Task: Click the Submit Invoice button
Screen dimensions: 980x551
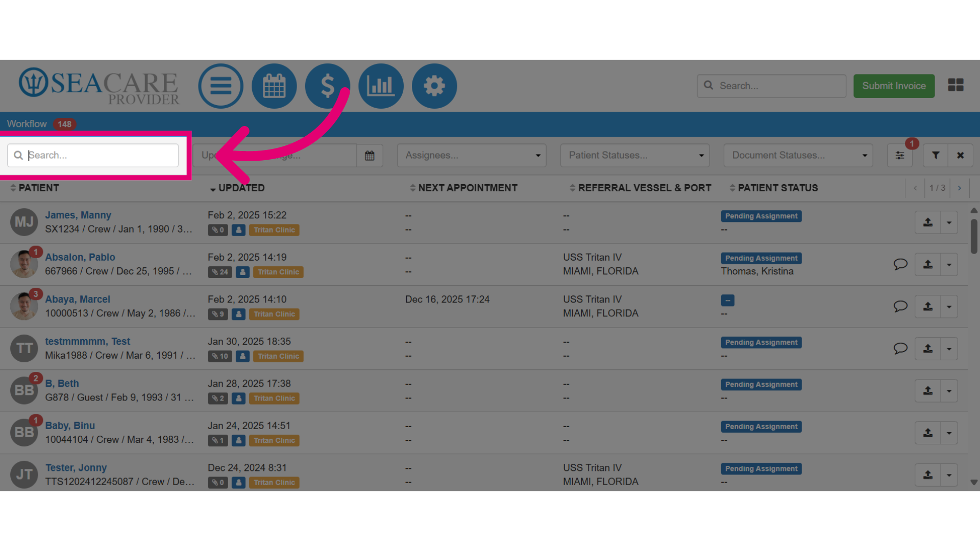Action: [894, 86]
